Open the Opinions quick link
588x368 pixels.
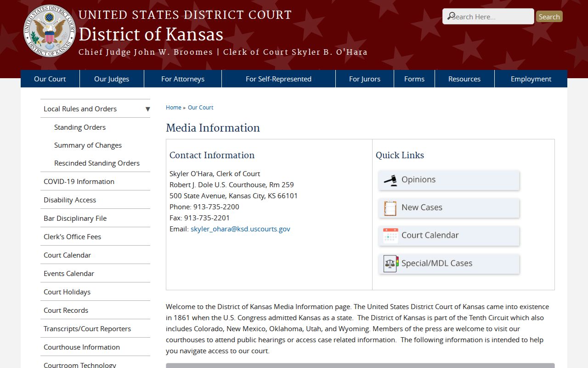pyautogui.click(x=449, y=180)
